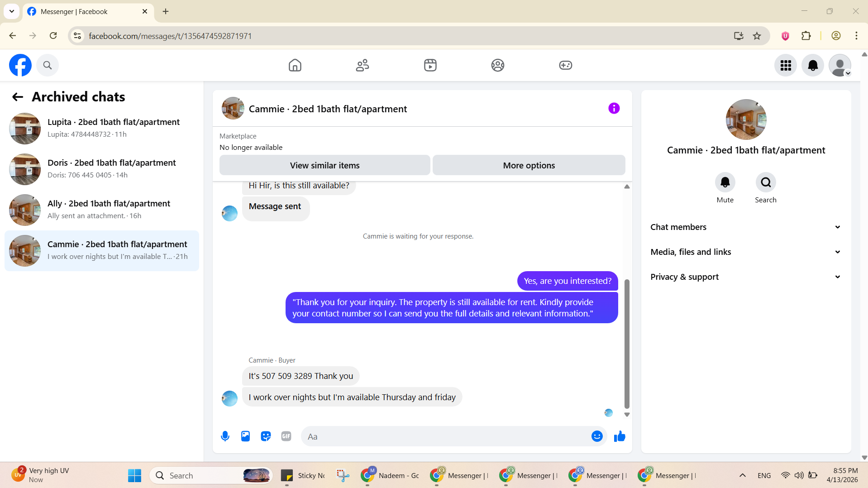Open Doris archived chat
868x488 pixels.
point(102,169)
